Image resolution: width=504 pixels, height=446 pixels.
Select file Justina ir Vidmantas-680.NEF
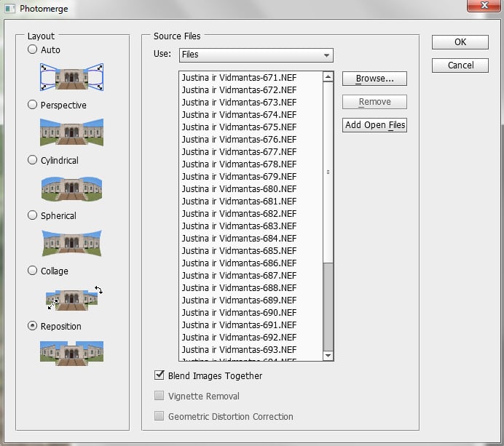coord(251,188)
